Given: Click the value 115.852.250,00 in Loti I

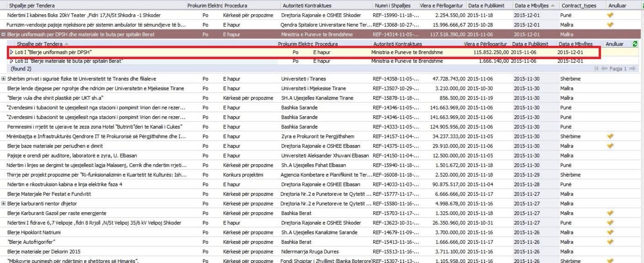Looking at the screenshot, I should 491,52.
